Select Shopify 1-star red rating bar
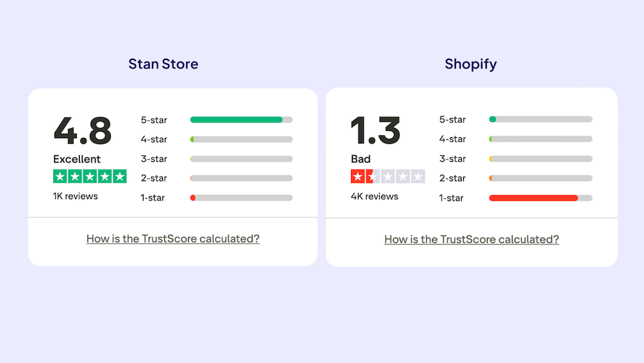 tap(540, 198)
